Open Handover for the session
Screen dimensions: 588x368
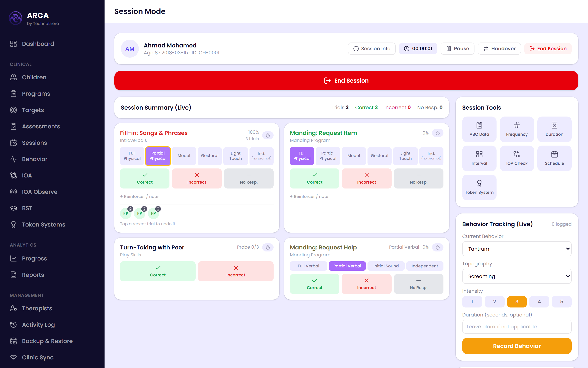pyautogui.click(x=499, y=49)
